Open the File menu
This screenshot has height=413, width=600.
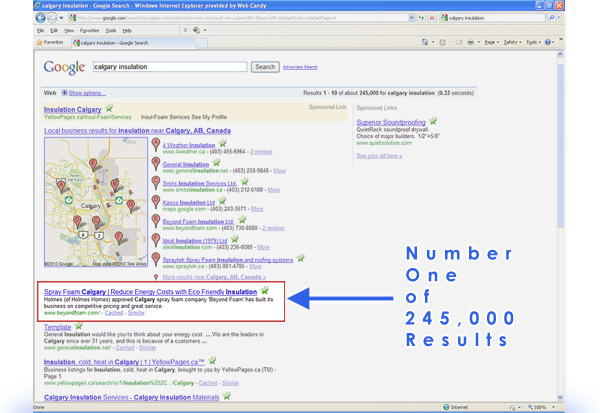tap(40, 30)
